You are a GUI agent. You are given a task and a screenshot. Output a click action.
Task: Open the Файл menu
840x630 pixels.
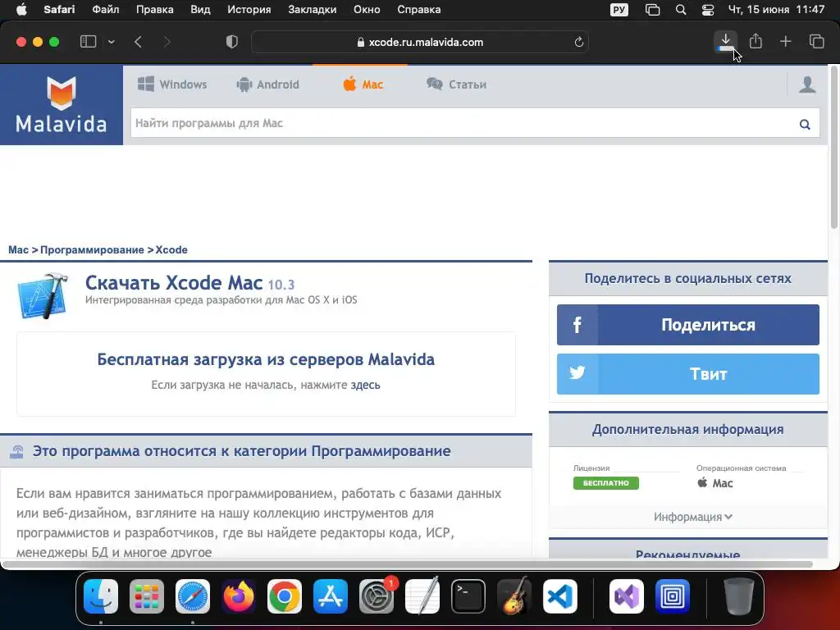[x=106, y=10]
